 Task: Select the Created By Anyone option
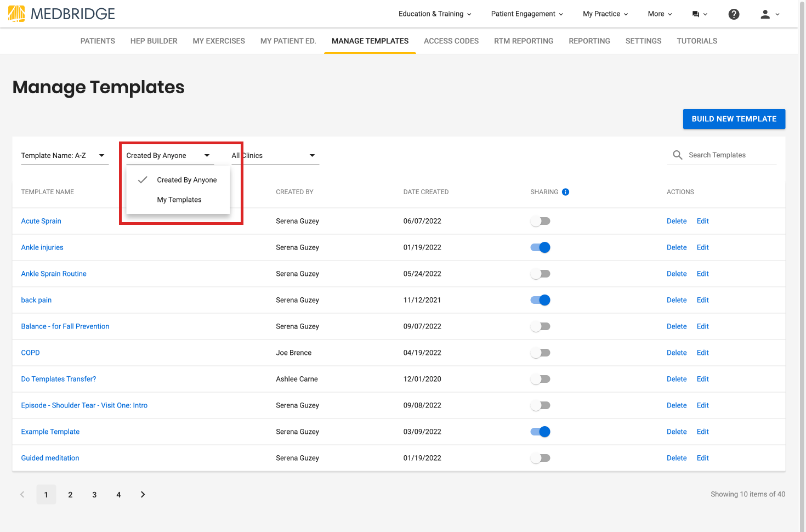pyautogui.click(x=178, y=180)
